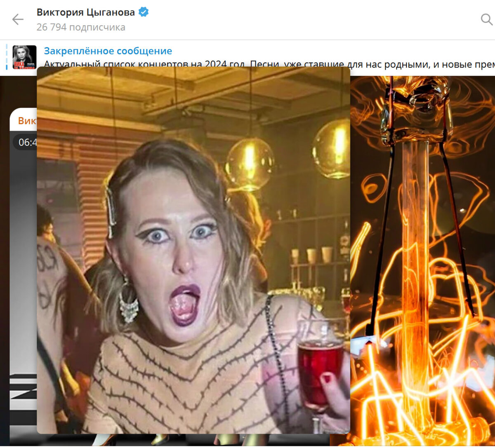The height and width of the screenshot is (448, 495).
Task: Open the overlaid party photo of the woman
Action: [193, 250]
